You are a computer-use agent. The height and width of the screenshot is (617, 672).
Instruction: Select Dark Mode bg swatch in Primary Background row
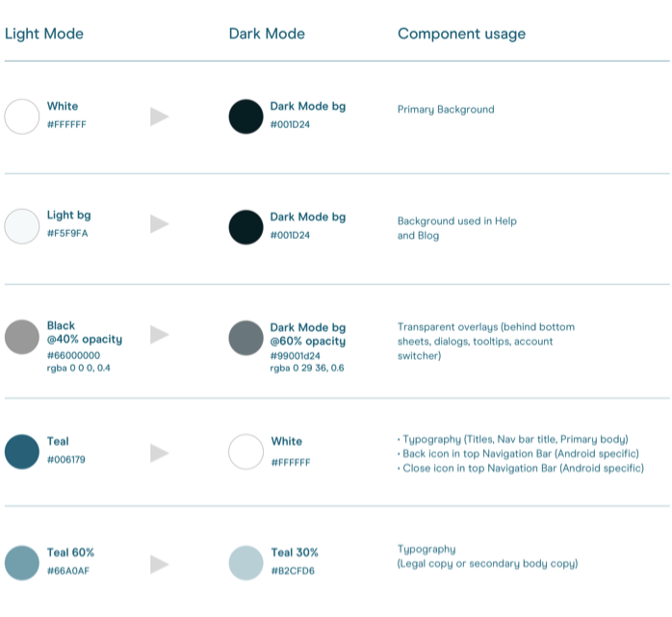pyautogui.click(x=246, y=116)
